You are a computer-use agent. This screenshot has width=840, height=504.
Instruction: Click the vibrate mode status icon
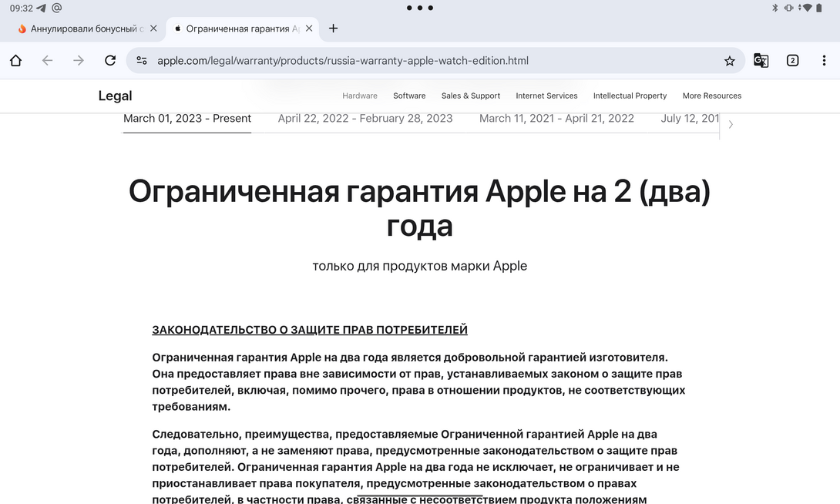coord(789,8)
